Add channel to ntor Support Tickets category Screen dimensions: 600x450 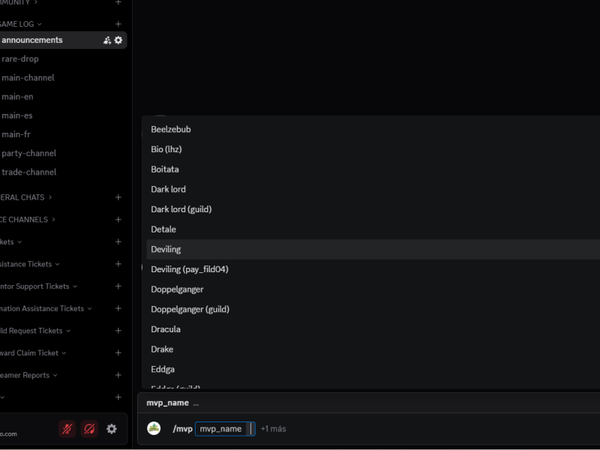tap(118, 286)
